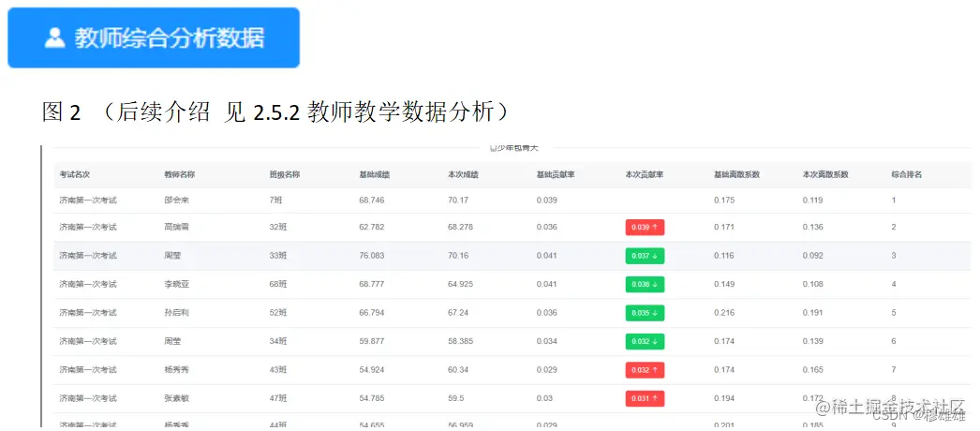Viewport: 980px width, 431px height.
Task: Select the 32班 class cell
Action: point(278,227)
